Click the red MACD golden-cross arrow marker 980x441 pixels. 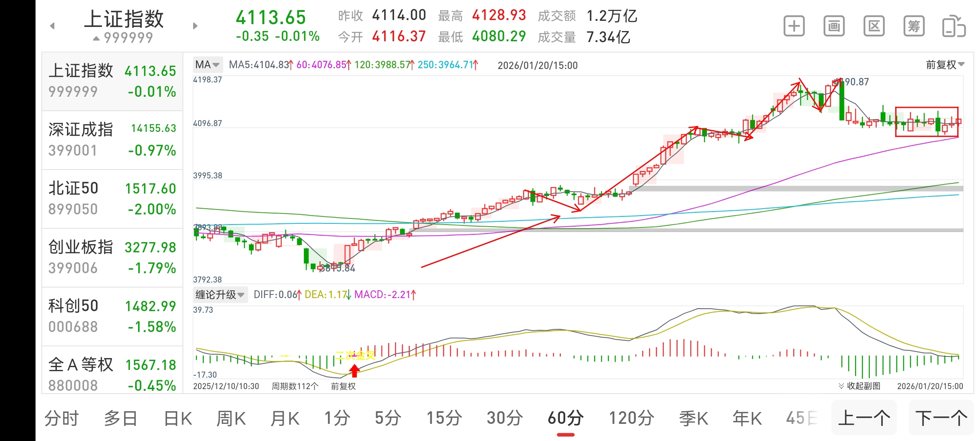(354, 370)
